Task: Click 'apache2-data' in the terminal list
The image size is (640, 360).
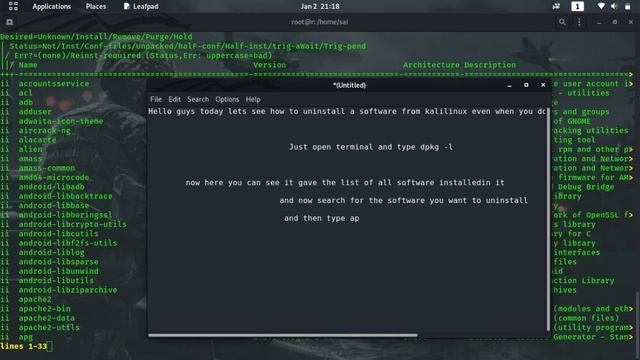Action: (x=47, y=318)
